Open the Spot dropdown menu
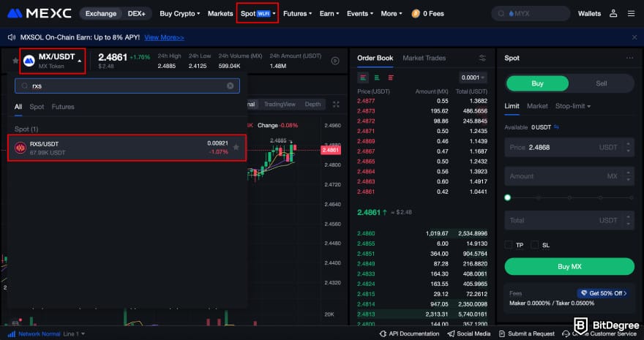The width and height of the screenshot is (644, 340). point(258,14)
